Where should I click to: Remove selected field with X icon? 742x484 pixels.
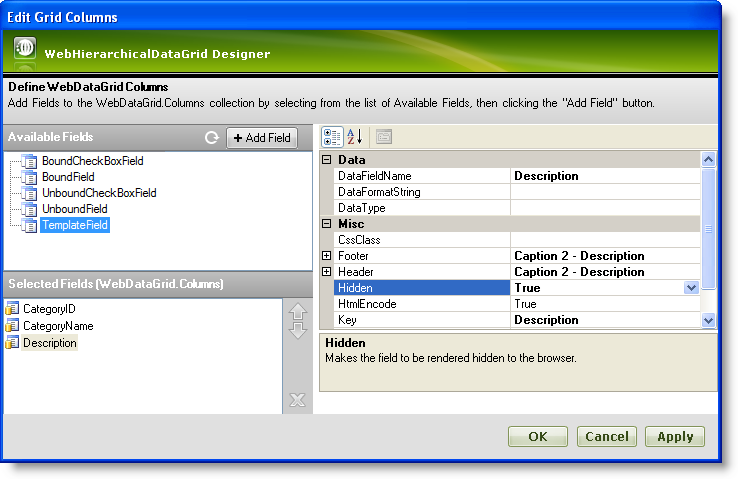tap(297, 400)
